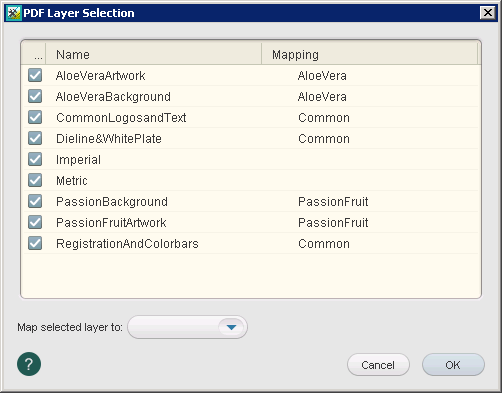Open the Map selected layer to dropdown
The width and height of the screenshot is (502, 393).
pyautogui.click(x=187, y=327)
